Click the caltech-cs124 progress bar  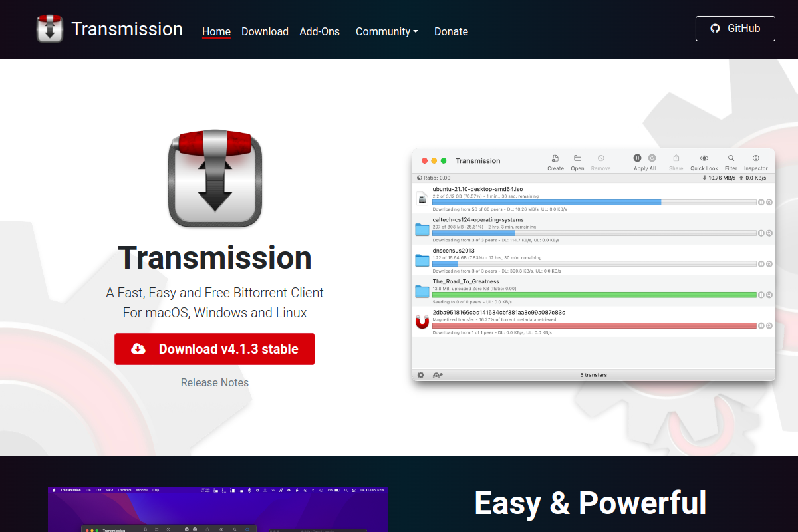[x=594, y=233]
